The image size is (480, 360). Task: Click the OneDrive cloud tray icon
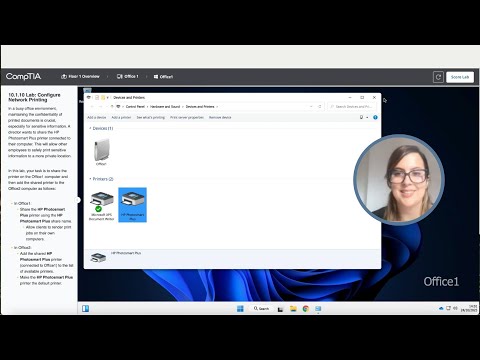[441, 308]
